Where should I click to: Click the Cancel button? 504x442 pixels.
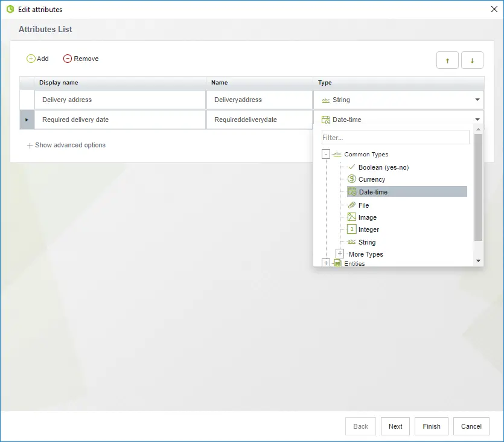(x=471, y=426)
